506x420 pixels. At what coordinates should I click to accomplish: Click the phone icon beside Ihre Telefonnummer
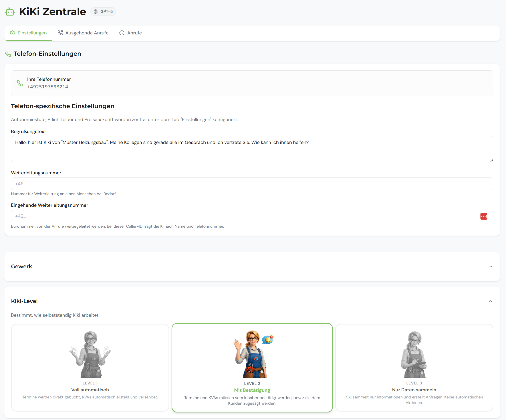click(20, 83)
